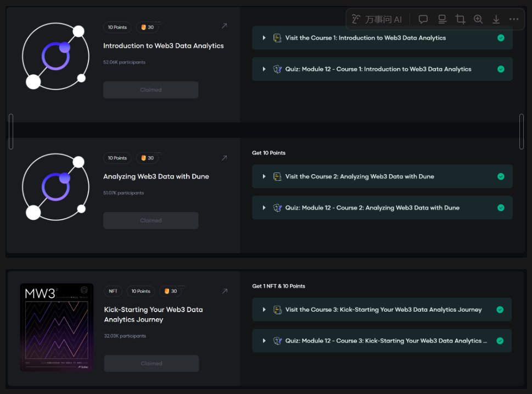
Task: Click the 万事问 AI assistant button
Action: point(377,19)
